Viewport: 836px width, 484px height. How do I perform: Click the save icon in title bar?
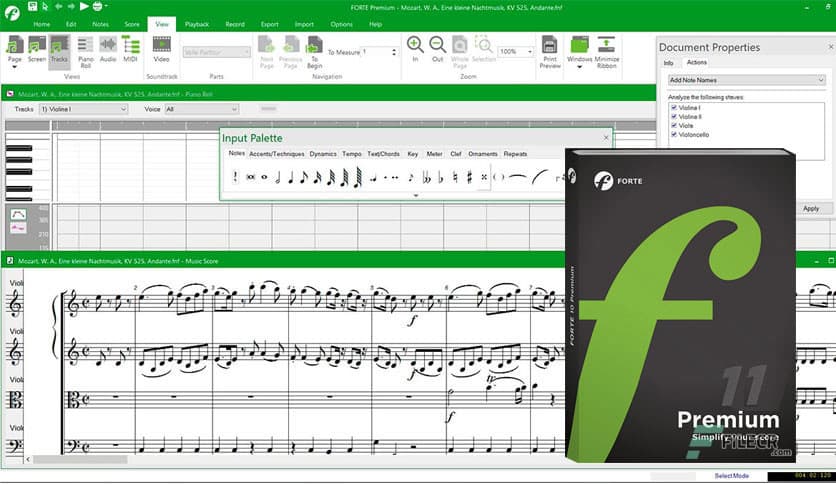pyautogui.click(x=33, y=6)
